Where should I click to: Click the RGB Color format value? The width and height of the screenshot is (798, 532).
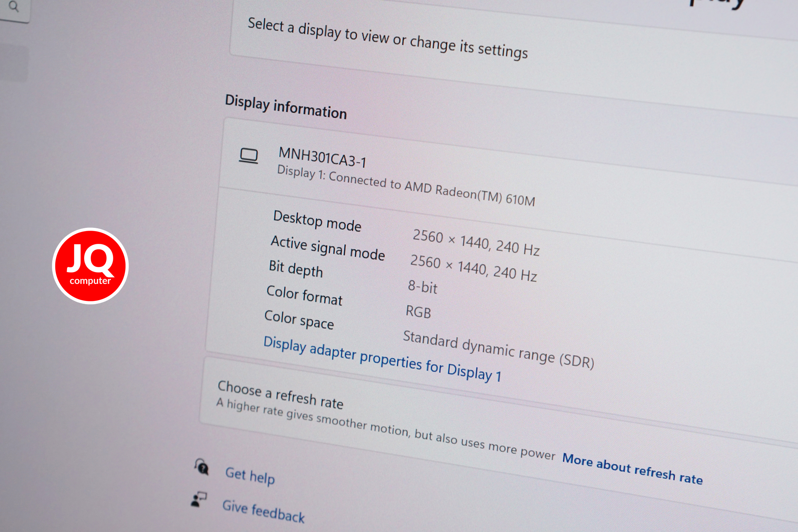tap(418, 312)
